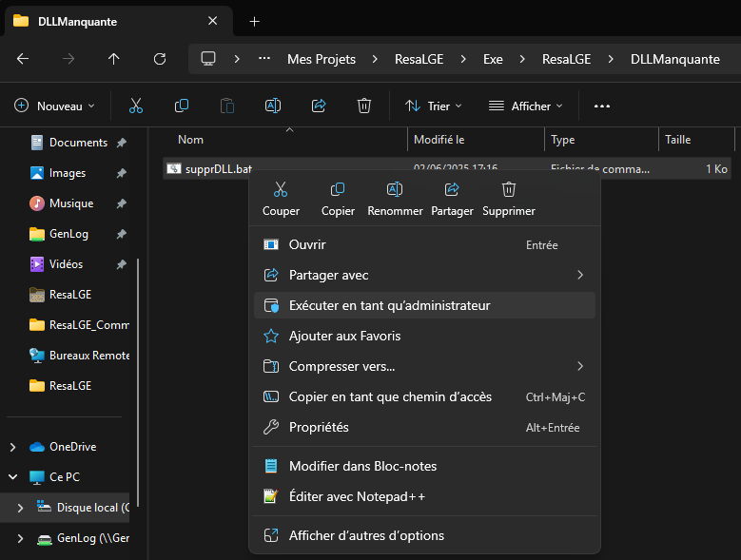
Task: Open a new tab with plus button
Action: click(254, 21)
